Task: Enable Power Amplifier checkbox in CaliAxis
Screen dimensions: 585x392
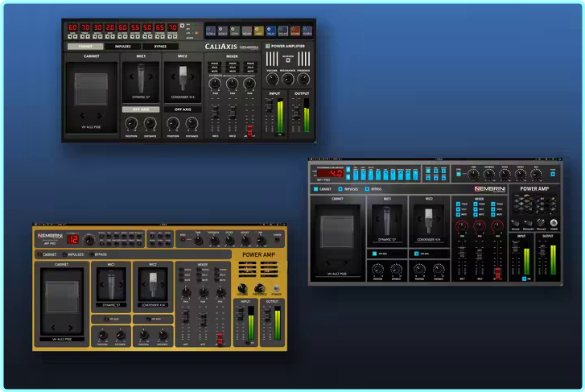Action: 267,46
